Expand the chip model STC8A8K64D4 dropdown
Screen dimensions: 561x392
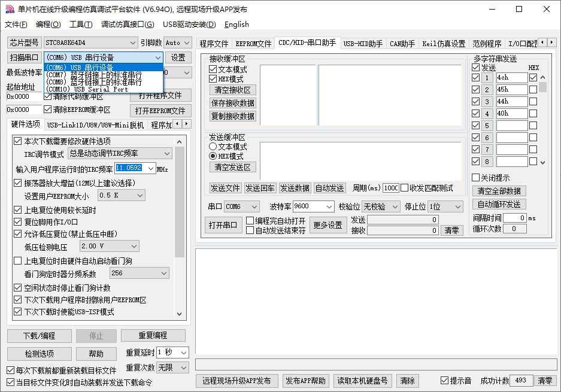coord(133,43)
